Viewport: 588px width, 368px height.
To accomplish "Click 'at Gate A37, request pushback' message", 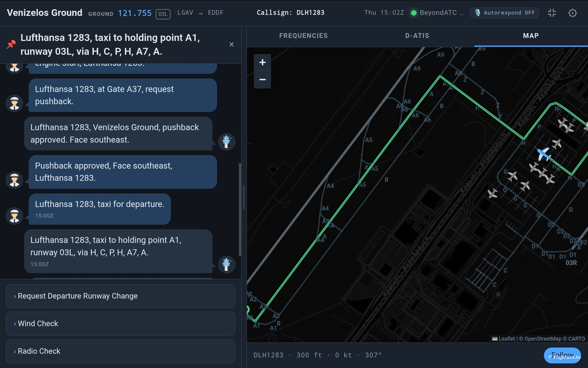I will (x=123, y=95).
